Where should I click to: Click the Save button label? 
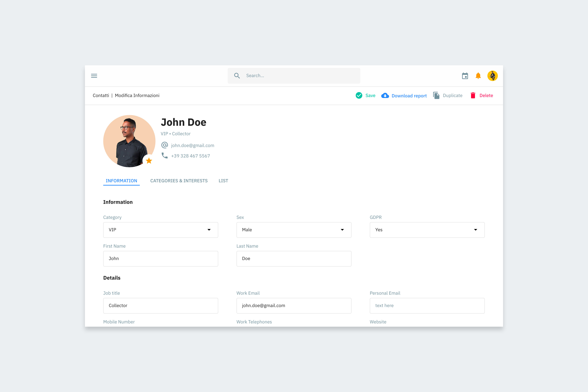(370, 96)
